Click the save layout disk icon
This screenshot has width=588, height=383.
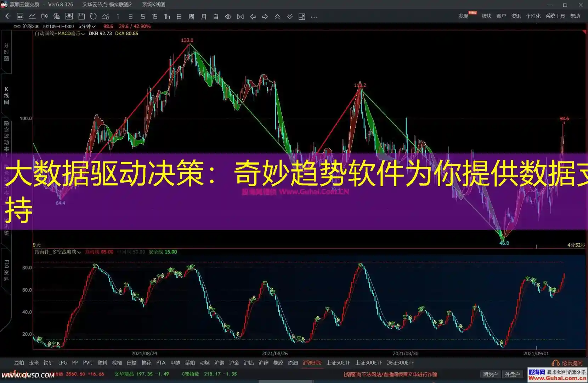(81, 16)
